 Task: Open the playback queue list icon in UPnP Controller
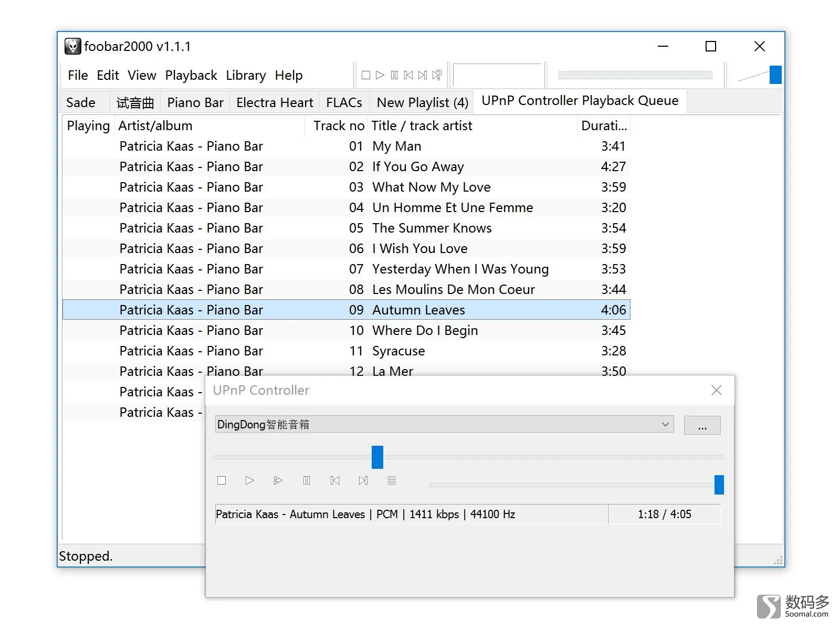tap(392, 480)
